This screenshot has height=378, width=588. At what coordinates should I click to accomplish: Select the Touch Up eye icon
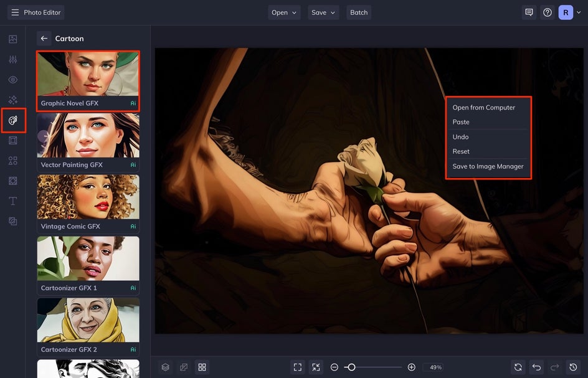12,80
